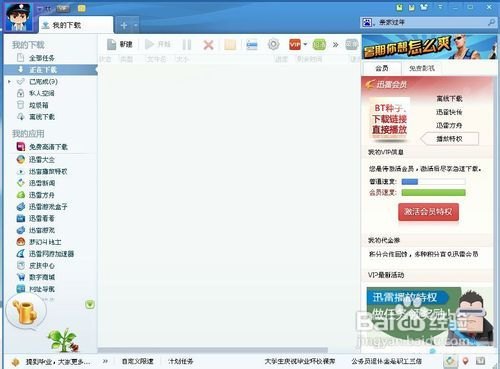Select 正在下载 in the sidebar
The height and width of the screenshot is (369, 500).
click(51, 70)
